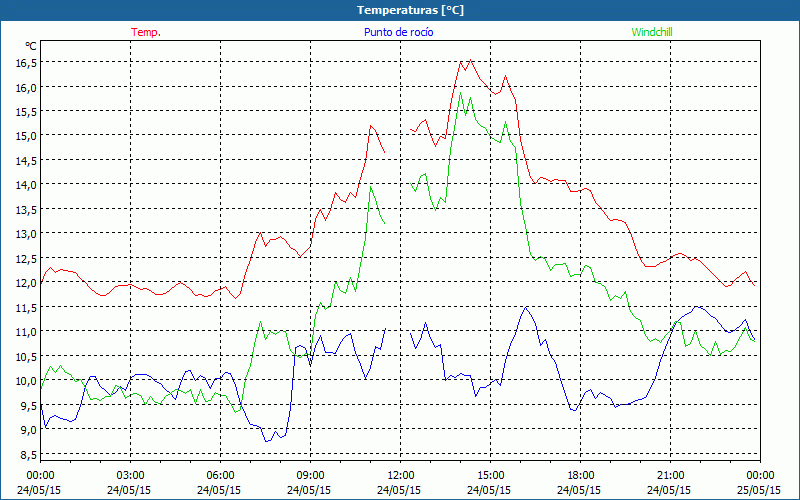Click the 9,5 y-axis value
The width and height of the screenshot is (800, 500).
[x=29, y=405]
